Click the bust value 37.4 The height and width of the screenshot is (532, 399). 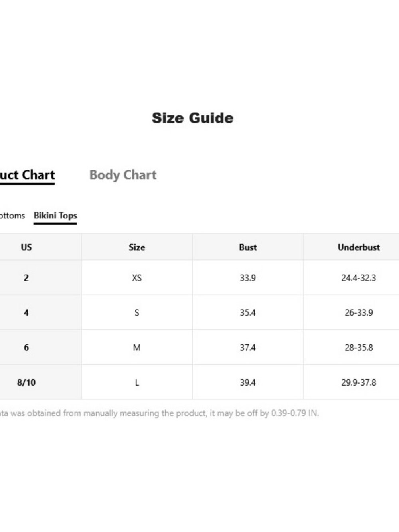tap(248, 347)
